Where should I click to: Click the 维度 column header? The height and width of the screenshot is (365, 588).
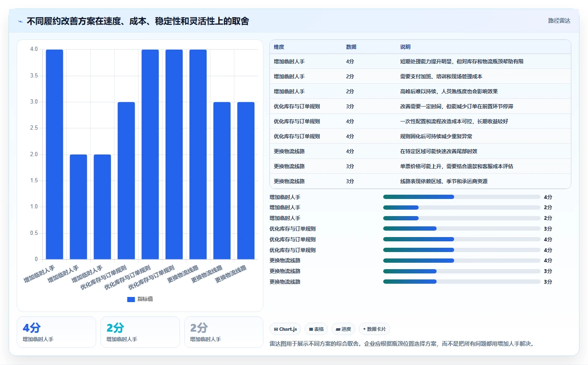[x=279, y=47]
